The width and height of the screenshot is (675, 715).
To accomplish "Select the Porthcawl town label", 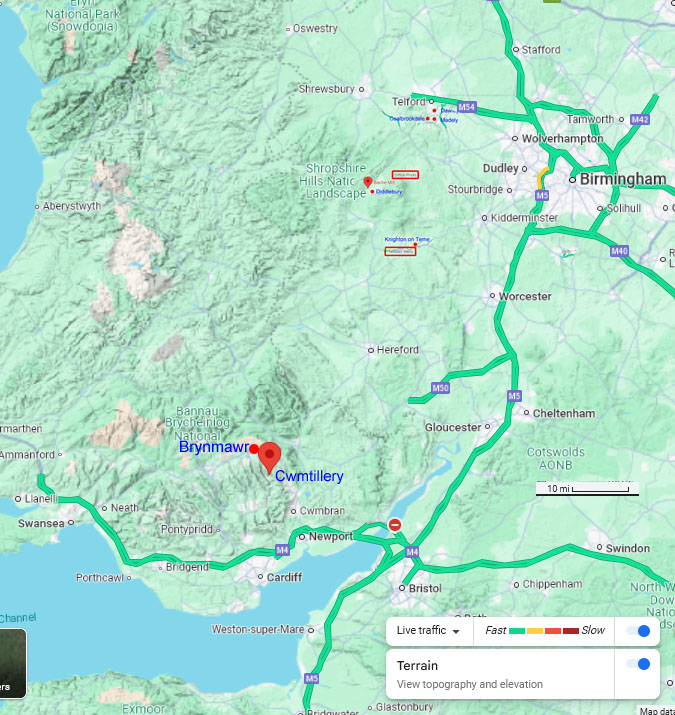I will [x=100, y=578].
